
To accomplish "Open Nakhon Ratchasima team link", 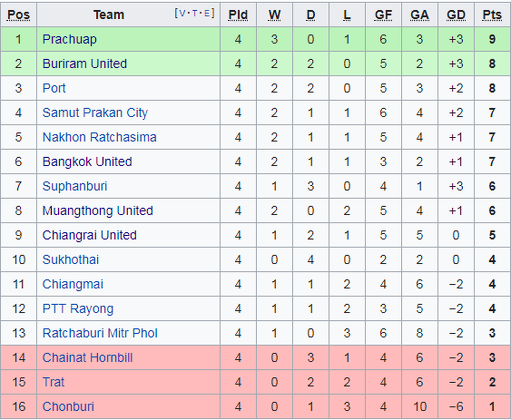I will 99,137.
